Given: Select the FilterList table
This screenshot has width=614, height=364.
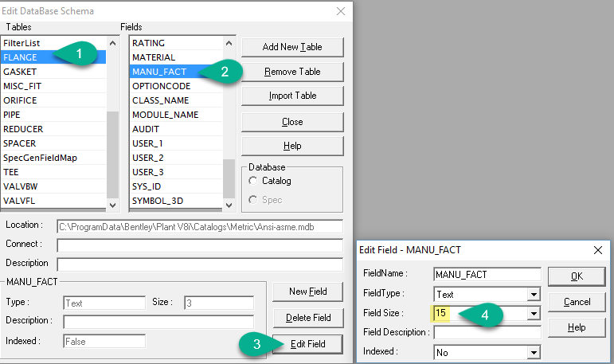Looking at the screenshot, I should 53,43.
